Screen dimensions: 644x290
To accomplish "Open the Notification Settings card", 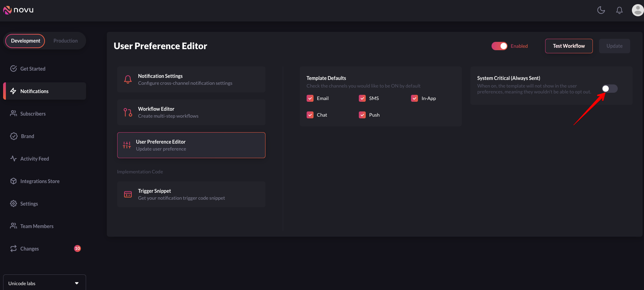I will [x=191, y=80].
